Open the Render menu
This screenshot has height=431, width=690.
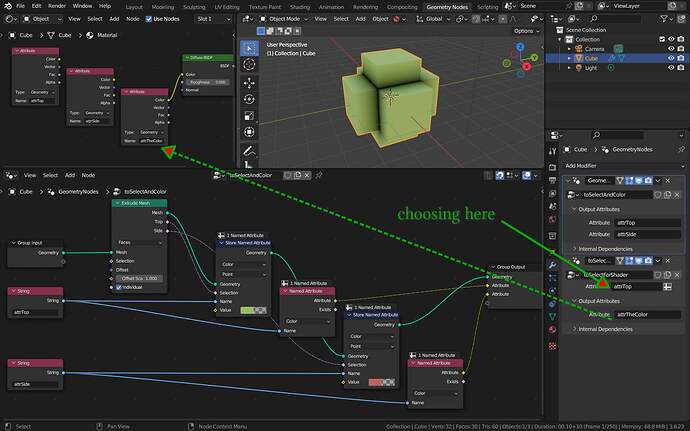coord(57,6)
